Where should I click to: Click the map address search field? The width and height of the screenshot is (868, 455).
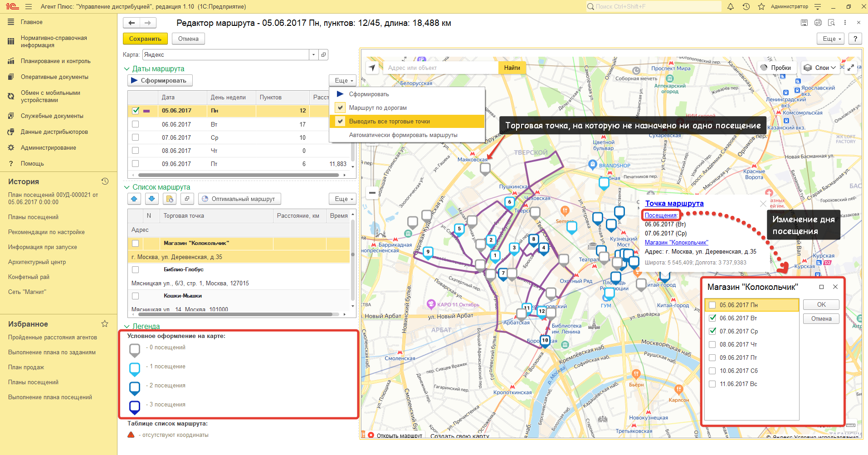440,68
